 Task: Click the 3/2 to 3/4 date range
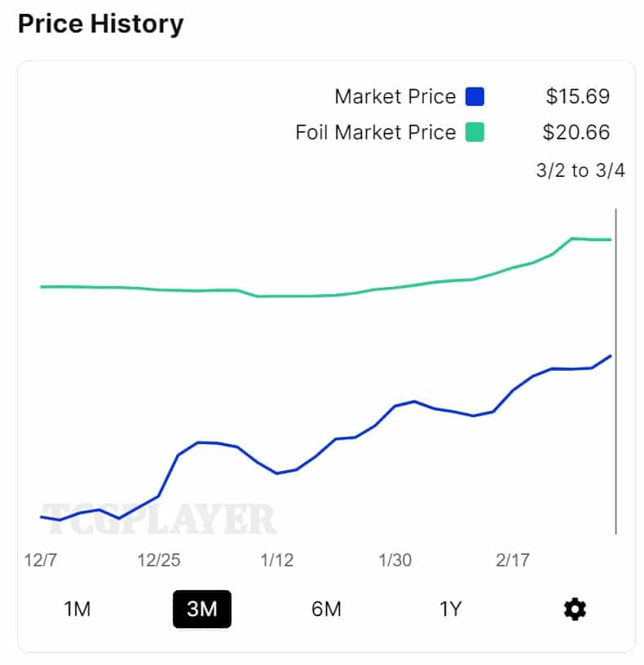point(580,171)
